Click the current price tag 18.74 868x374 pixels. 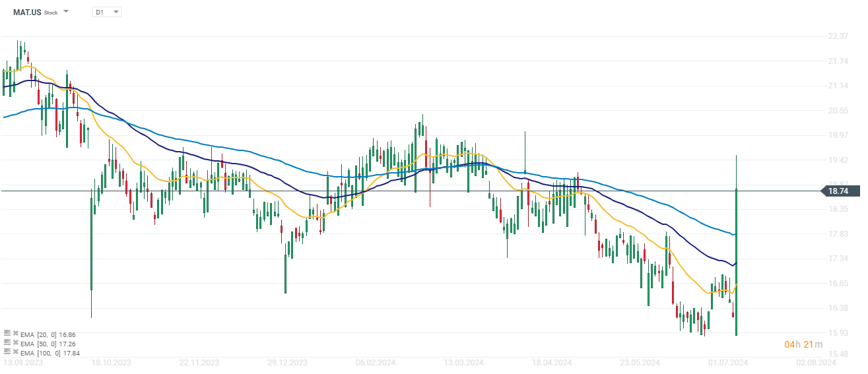[840, 191]
